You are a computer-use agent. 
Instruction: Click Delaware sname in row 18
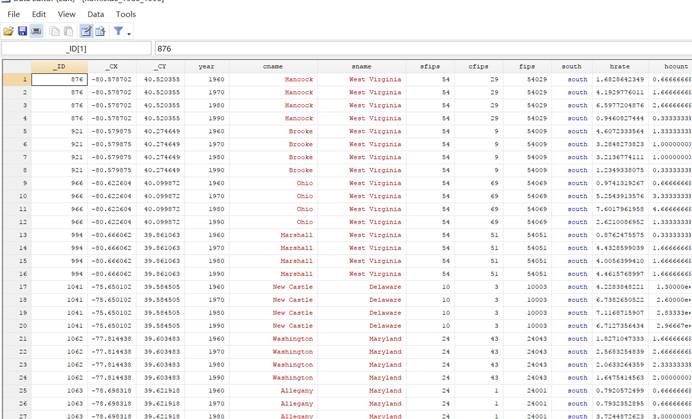[x=385, y=300]
